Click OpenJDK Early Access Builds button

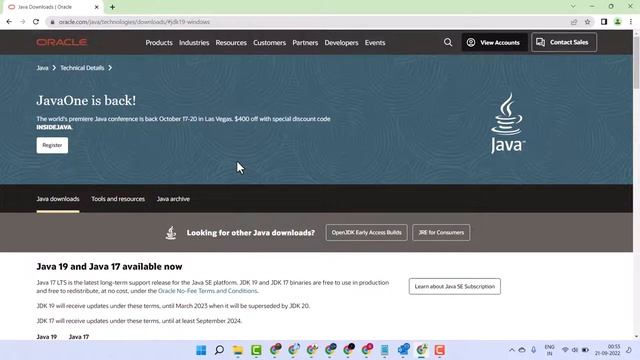[366, 233]
